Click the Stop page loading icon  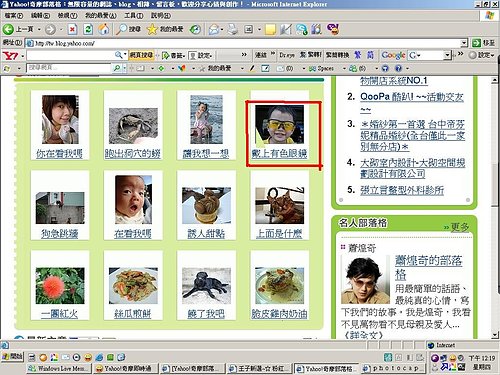(x=72, y=29)
